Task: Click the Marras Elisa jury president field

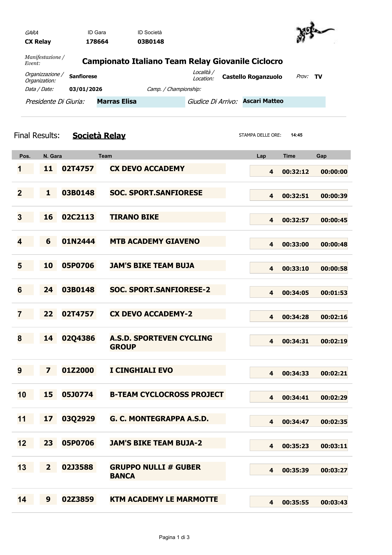Action: coord(141,102)
